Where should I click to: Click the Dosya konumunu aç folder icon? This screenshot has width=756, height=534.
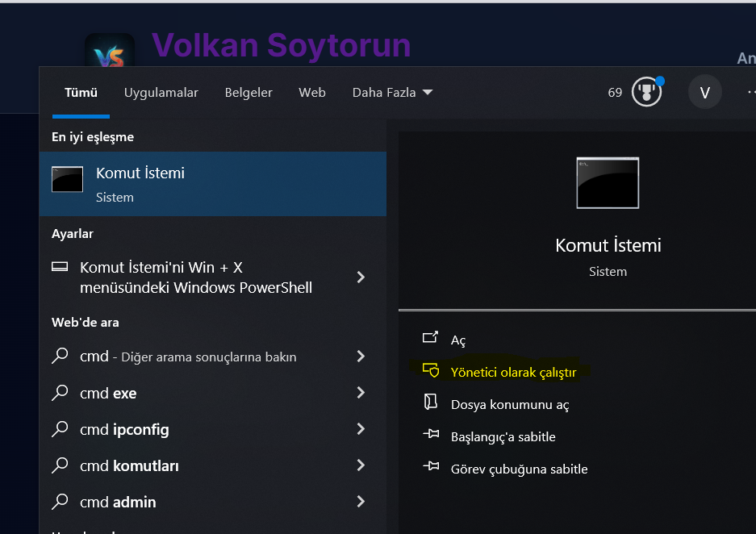[430, 403]
